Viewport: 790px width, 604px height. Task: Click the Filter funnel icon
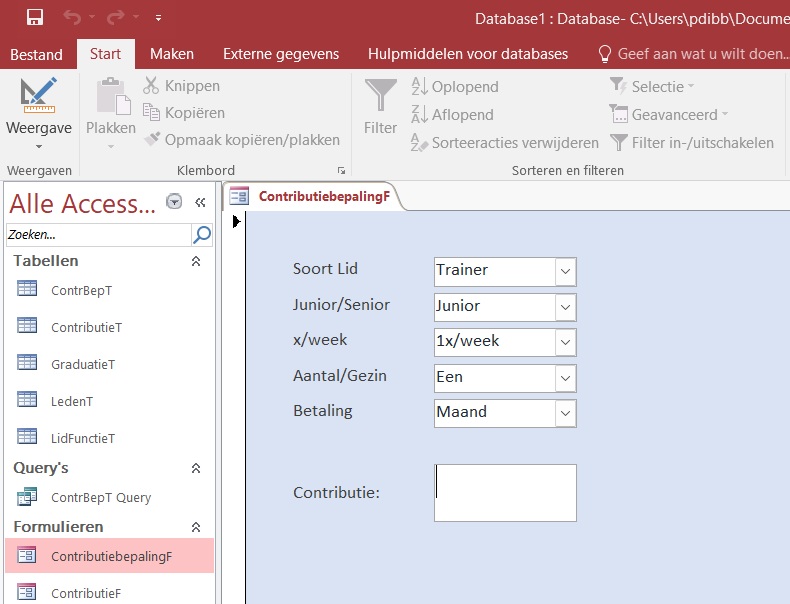click(x=380, y=95)
